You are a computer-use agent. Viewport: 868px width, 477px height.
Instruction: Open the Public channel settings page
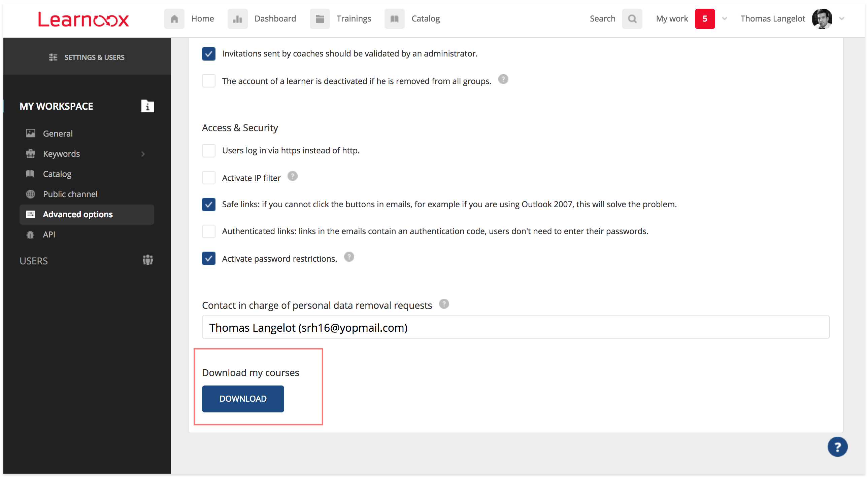(x=70, y=194)
